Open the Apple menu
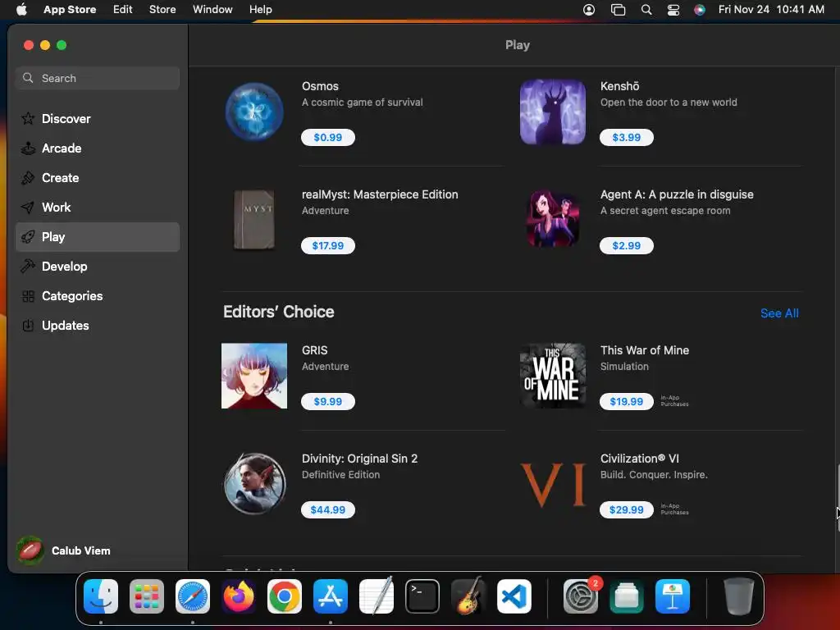Image resolution: width=840 pixels, height=630 pixels. [x=21, y=10]
